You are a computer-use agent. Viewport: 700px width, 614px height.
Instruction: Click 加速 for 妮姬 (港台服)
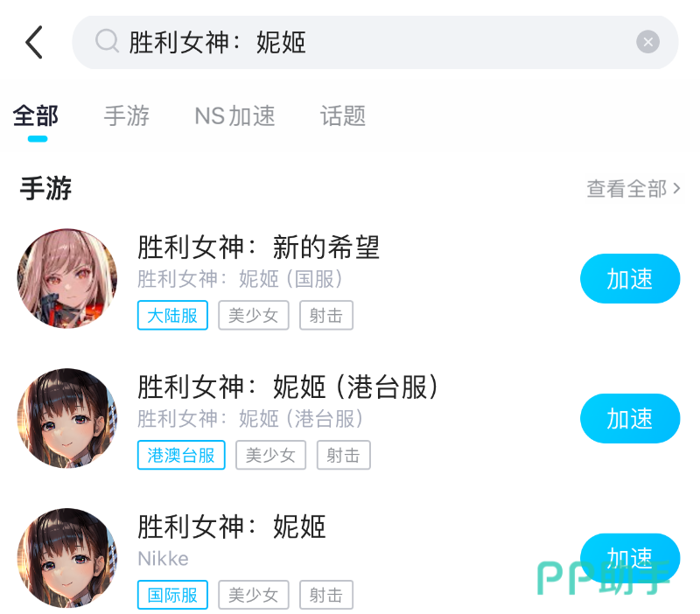(630, 419)
